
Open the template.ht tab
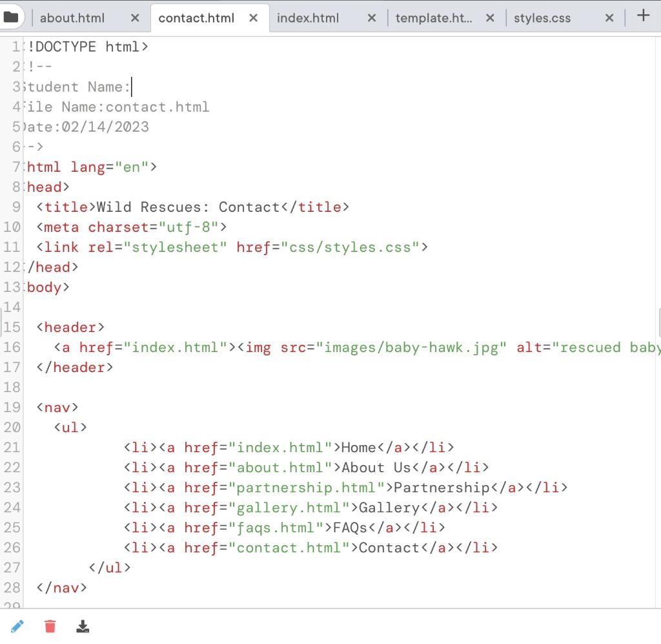point(432,18)
